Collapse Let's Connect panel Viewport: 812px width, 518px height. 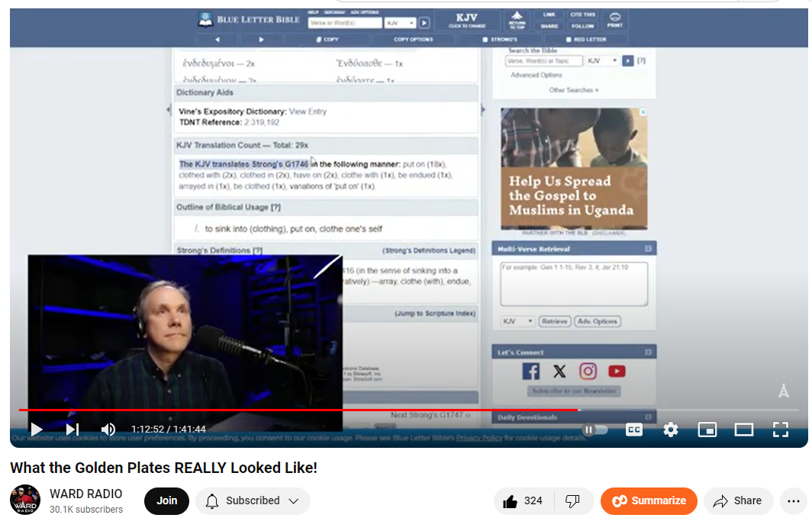click(x=648, y=352)
